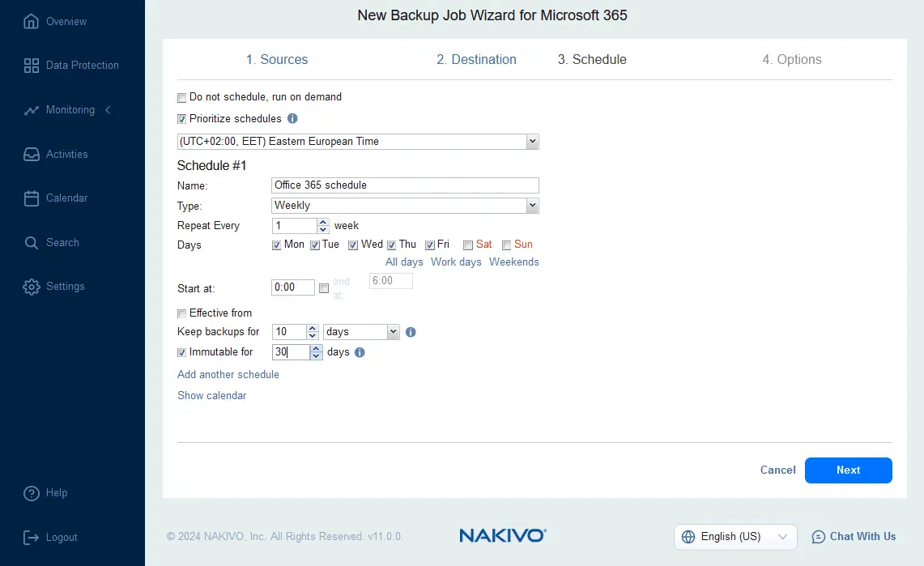Image resolution: width=924 pixels, height=566 pixels.
Task: Open Chat With Us link
Action: pos(862,537)
